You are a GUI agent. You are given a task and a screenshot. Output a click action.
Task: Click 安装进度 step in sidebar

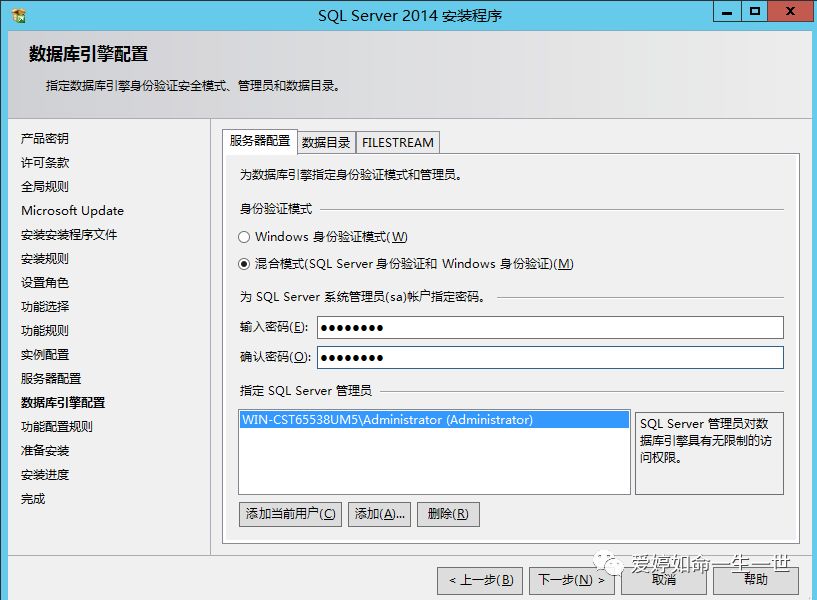point(45,475)
